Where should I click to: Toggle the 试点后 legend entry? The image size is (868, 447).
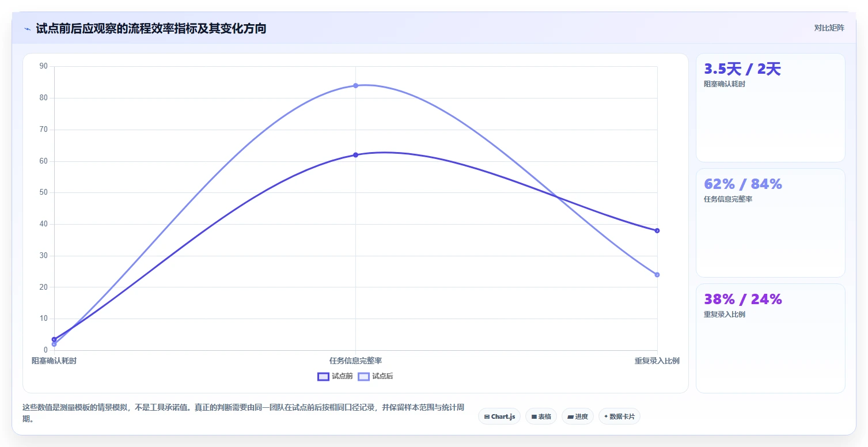coord(376,376)
